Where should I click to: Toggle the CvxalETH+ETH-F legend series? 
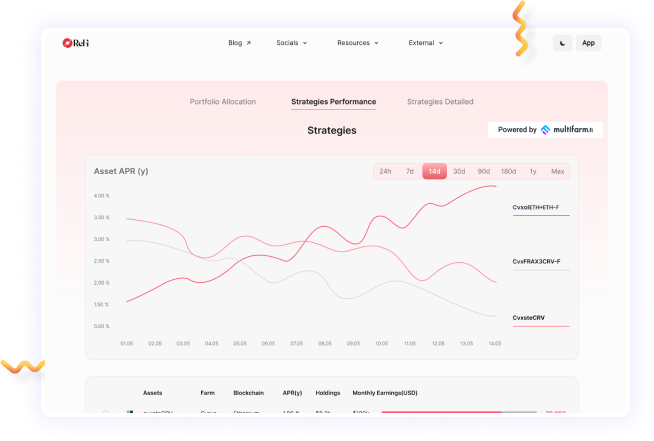coord(536,208)
